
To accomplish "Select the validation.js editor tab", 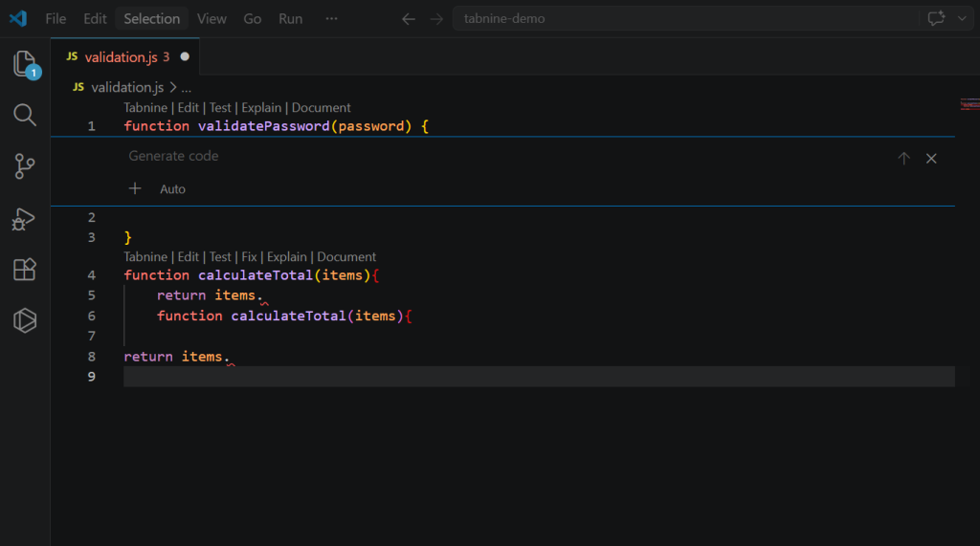I will (x=125, y=56).
